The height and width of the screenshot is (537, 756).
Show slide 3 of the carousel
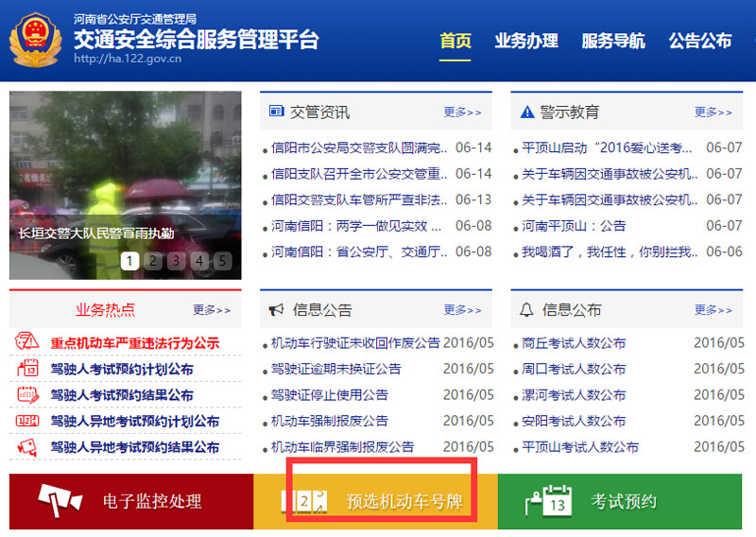pos(176,261)
